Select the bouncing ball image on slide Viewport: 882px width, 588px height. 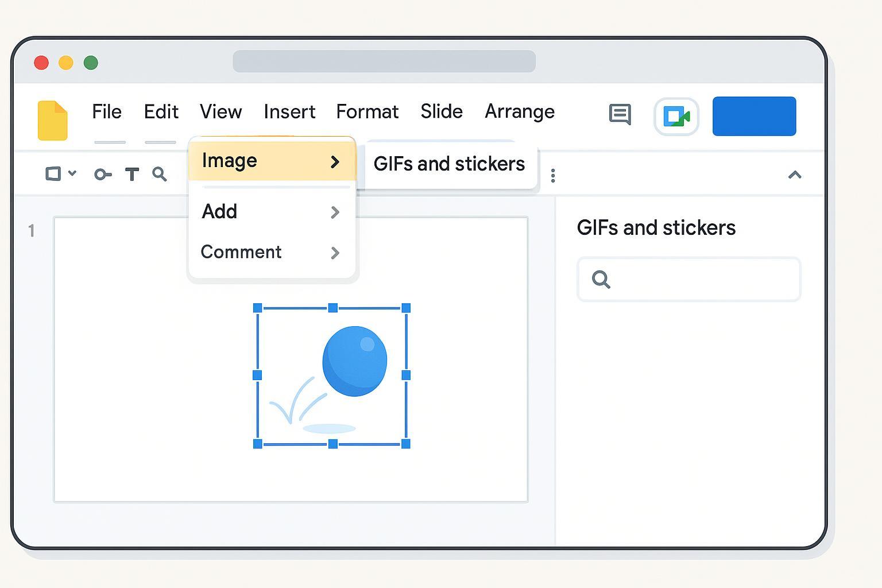pos(332,376)
